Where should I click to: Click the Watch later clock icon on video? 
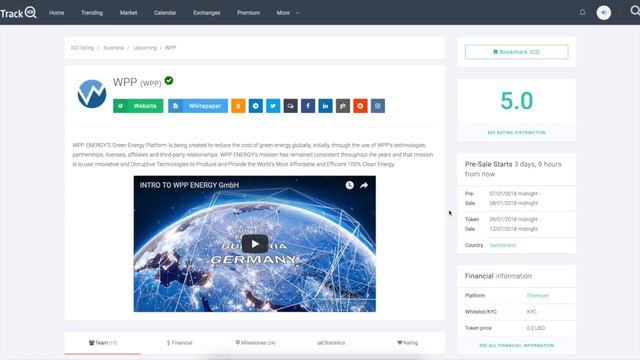350,185
